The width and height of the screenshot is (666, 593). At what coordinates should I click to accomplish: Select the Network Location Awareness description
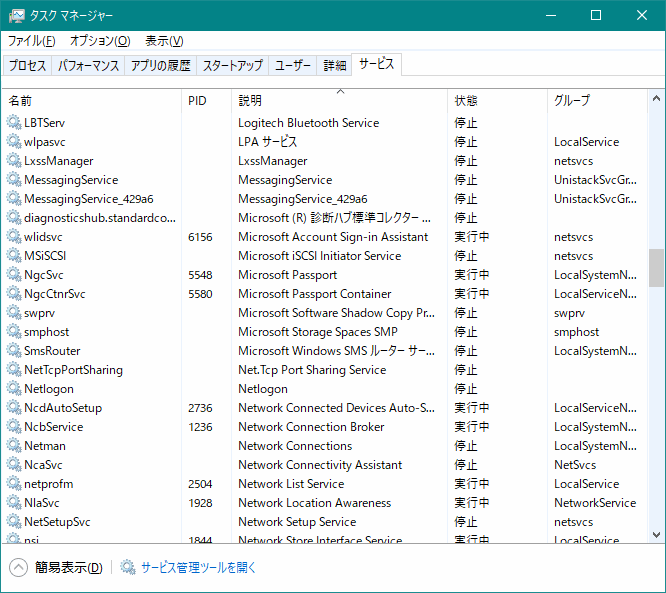[x=314, y=503]
